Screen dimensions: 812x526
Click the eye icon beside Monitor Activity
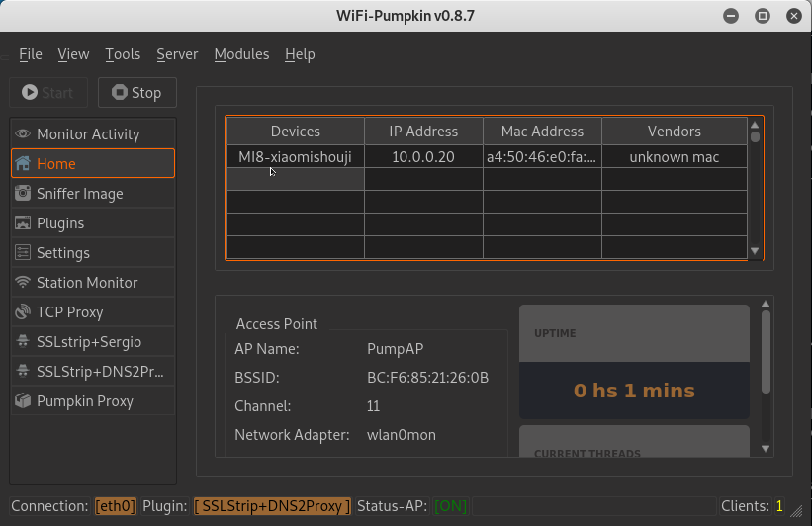click(x=23, y=134)
